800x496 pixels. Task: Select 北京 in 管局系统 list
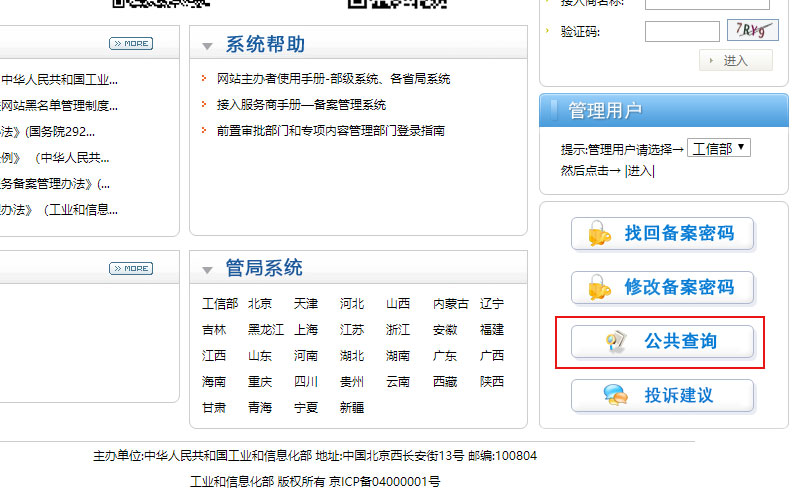pyautogui.click(x=260, y=304)
